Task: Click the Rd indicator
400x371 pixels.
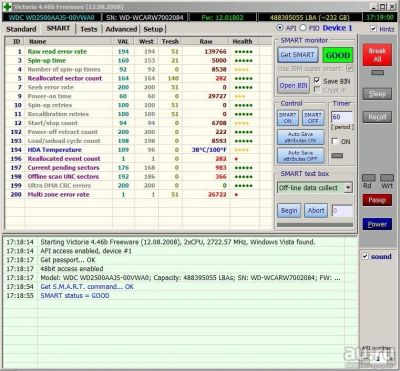Action: pyautogui.click(x=368, y=178)
